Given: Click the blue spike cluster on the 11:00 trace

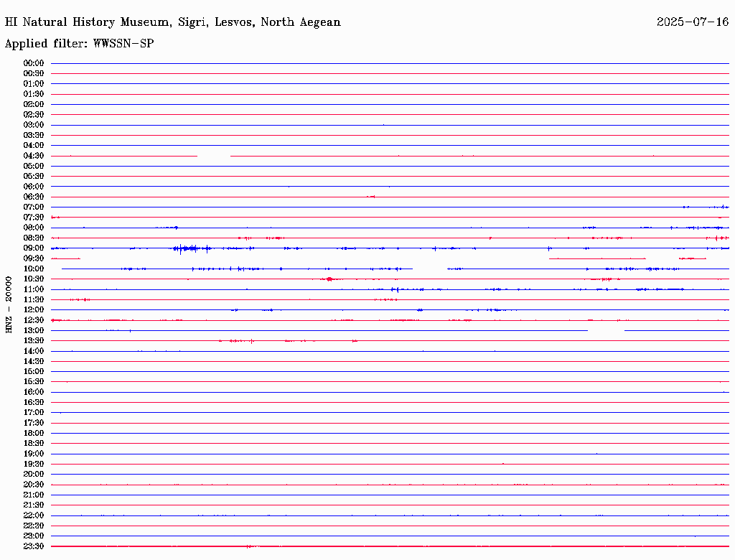Looking at the screenshot, I should point(396,289).
